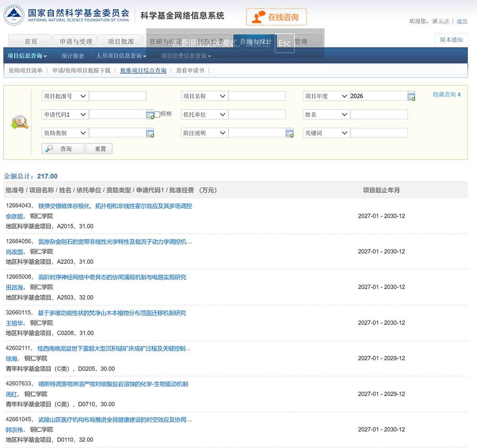This screenshot has height=448, width=477.
Task: Click the 项目起止年月 column header
Action: (x=381, y=190)
